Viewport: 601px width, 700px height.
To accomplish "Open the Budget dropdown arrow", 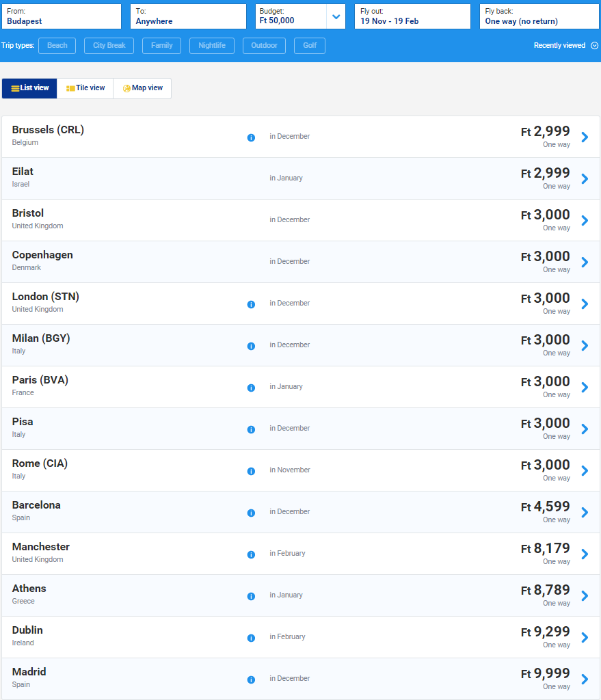I will 336,16.
